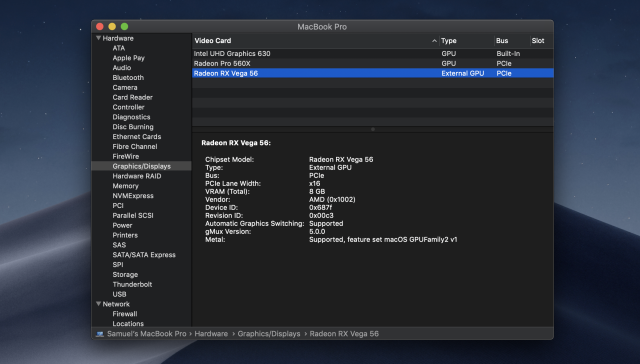
Task: Click Hardware in the bottom path bar
Action: pyautogui.click(x=211, y=334)
